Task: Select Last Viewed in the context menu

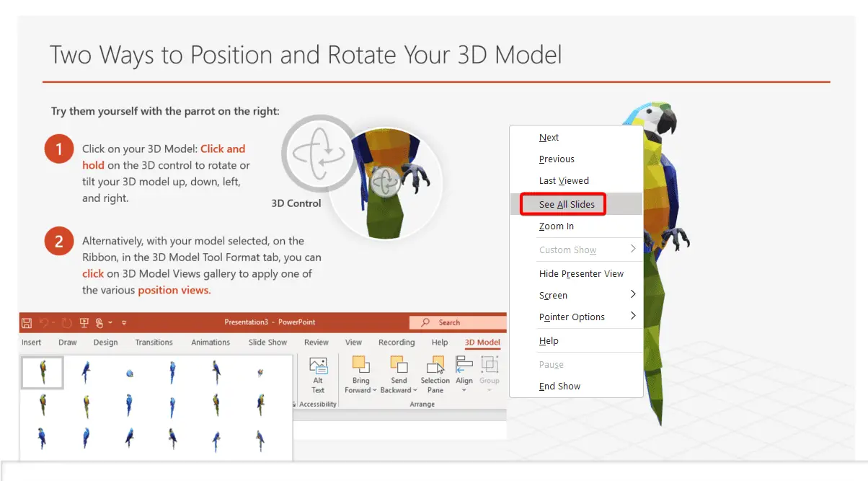Action: coord(575,180)
